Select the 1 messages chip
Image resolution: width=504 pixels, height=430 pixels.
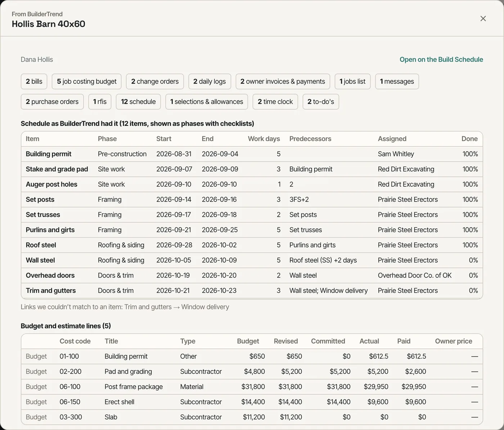click(x=397, y=81)
